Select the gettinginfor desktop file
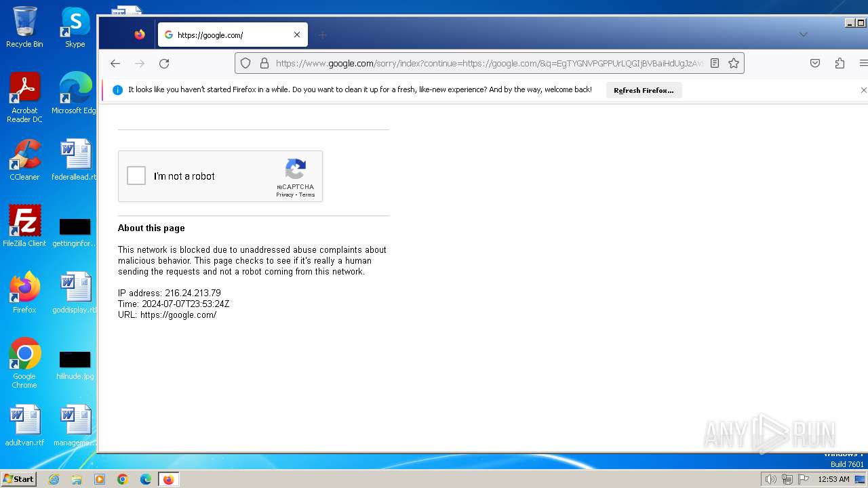Viewport: 868px width, 488px height. (x=75, y=232)
